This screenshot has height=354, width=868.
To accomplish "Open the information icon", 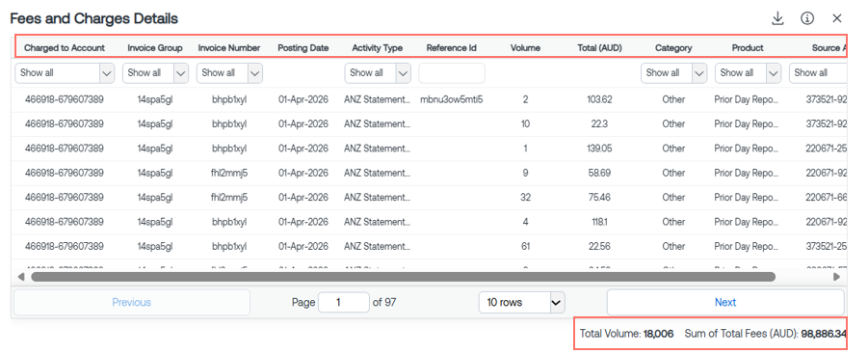I will pos(807,18).
